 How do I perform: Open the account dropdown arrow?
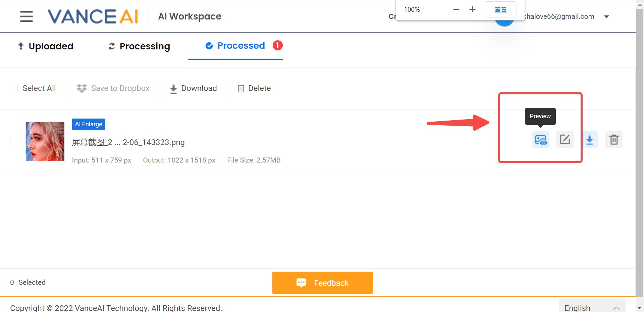[606, 17]
